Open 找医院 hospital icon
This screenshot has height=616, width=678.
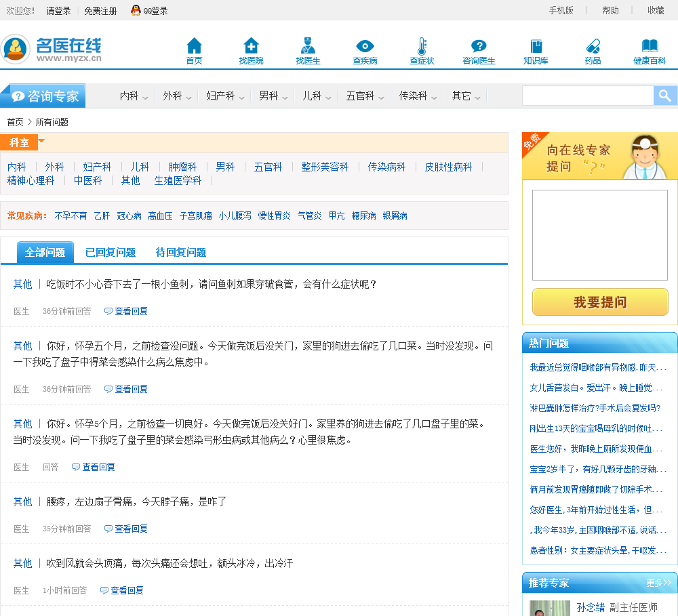click(251, 45)
